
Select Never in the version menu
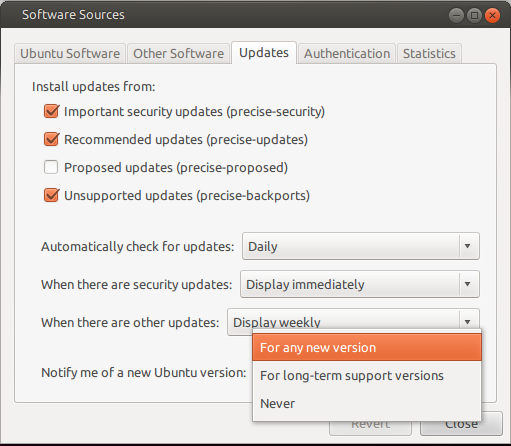[367, 404]
